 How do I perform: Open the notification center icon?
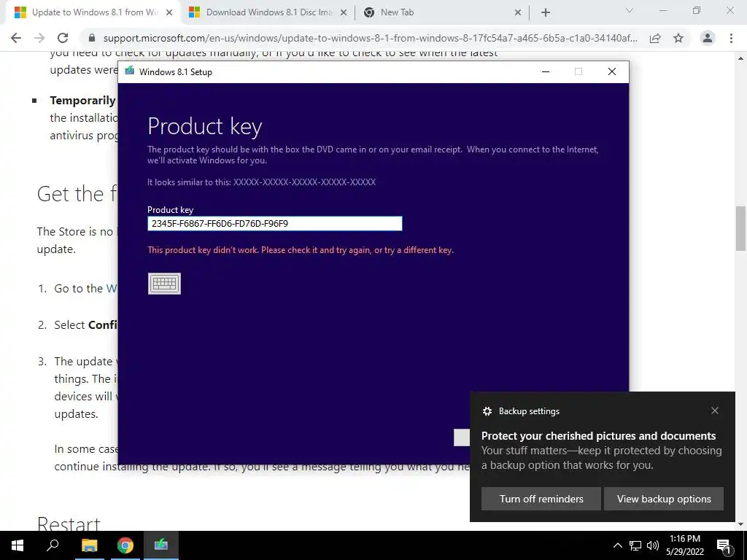tap(724, 545)
